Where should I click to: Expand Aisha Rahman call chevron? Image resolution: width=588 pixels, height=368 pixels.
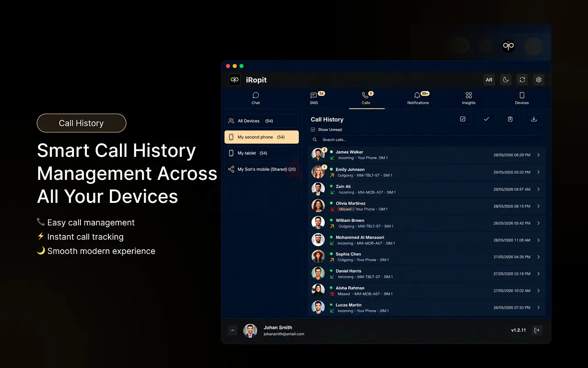pos(538,291)
